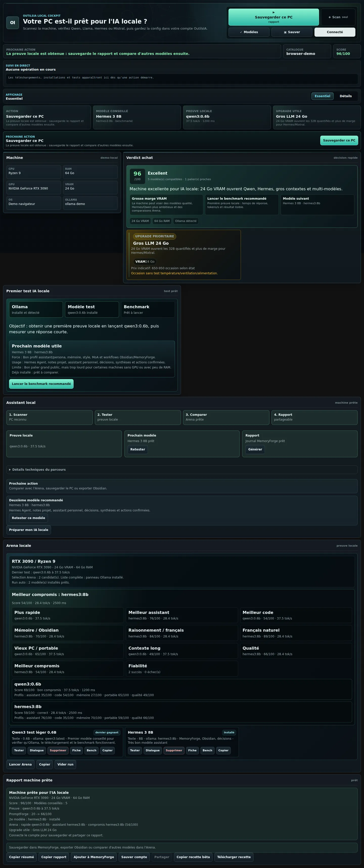Image resolution: width=364 pixels, height=868 pixels.
Task: Click Télécharger recette
Action: pos(234,857)
